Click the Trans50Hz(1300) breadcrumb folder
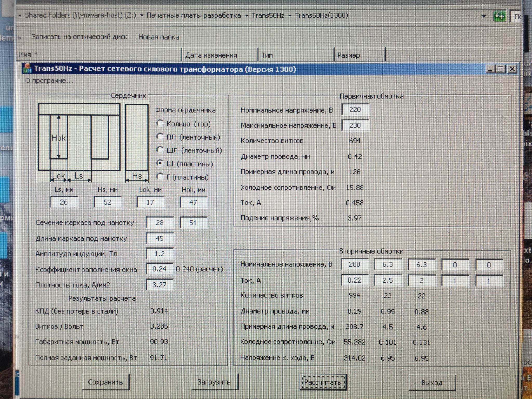 click(x=322, y=16)
